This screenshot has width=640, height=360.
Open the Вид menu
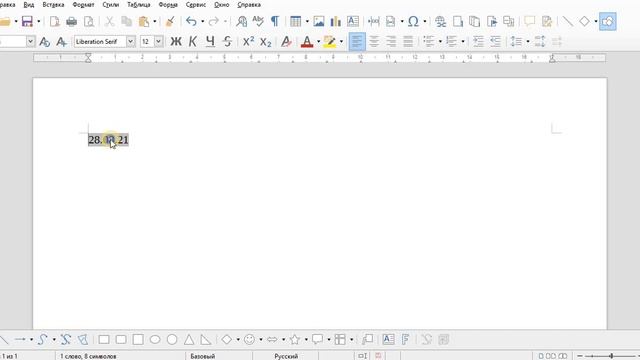point(29,5)
